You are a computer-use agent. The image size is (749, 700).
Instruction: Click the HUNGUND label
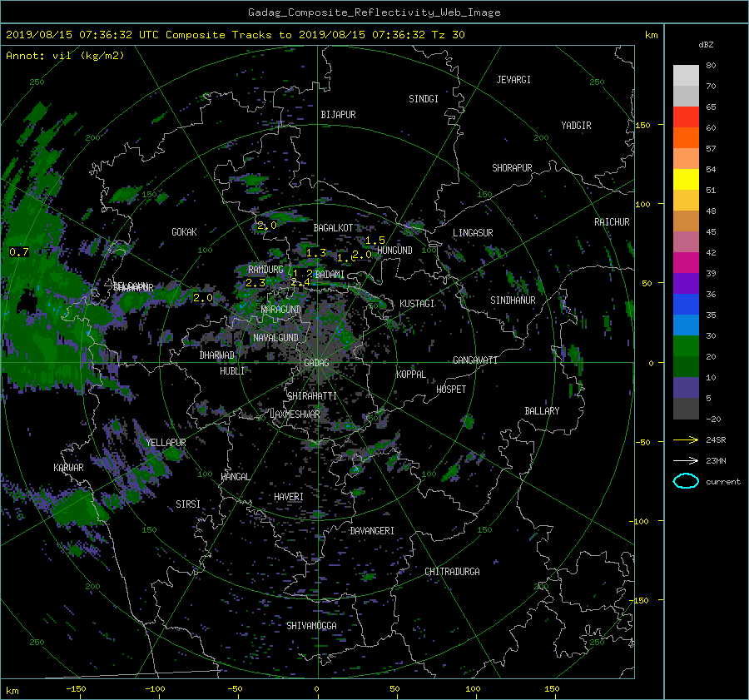[394, 251]
